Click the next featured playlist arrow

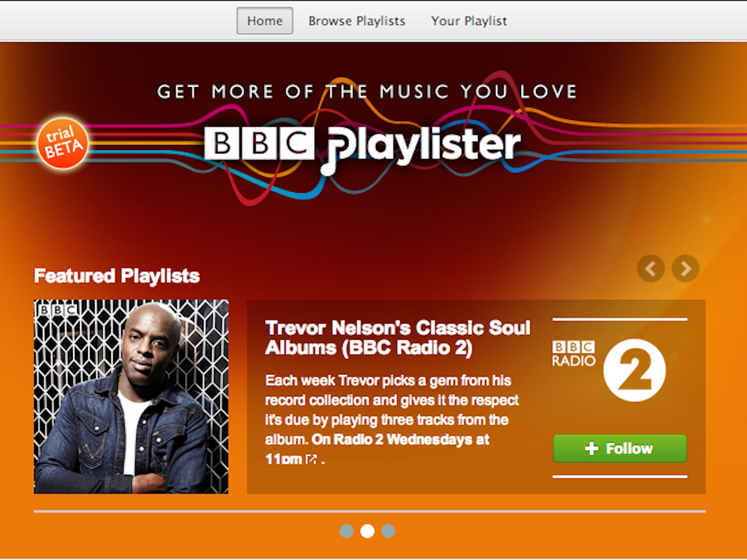pos(685,269)
